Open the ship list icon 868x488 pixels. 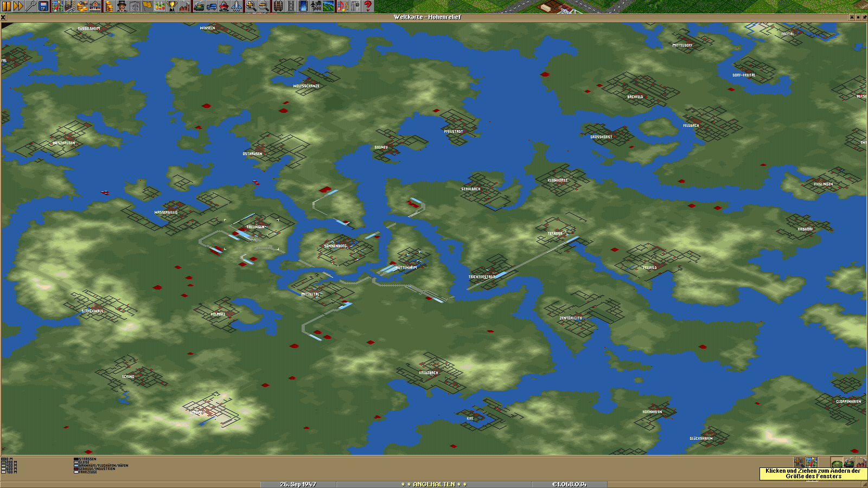pyautogui.click(x=224, y=6)
